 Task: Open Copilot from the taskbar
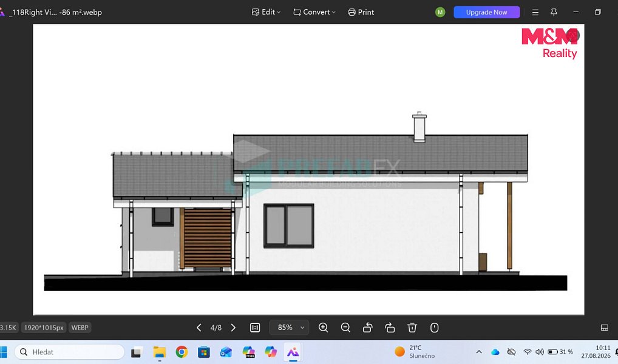click(271, 352)
